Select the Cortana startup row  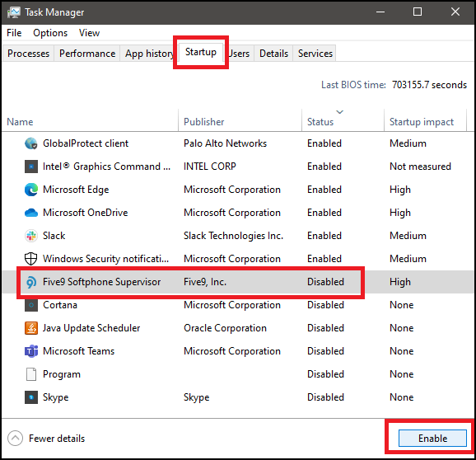[238, 305]
